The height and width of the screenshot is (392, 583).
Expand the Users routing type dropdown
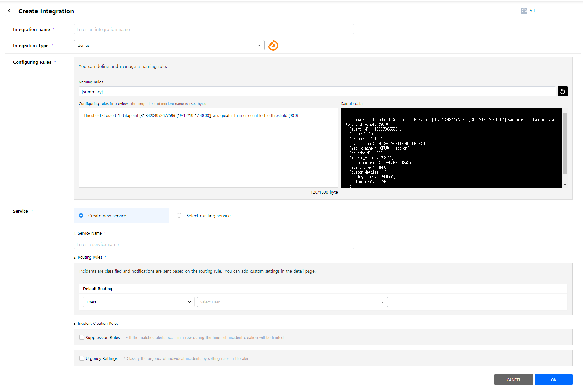(x=139, y=302)
